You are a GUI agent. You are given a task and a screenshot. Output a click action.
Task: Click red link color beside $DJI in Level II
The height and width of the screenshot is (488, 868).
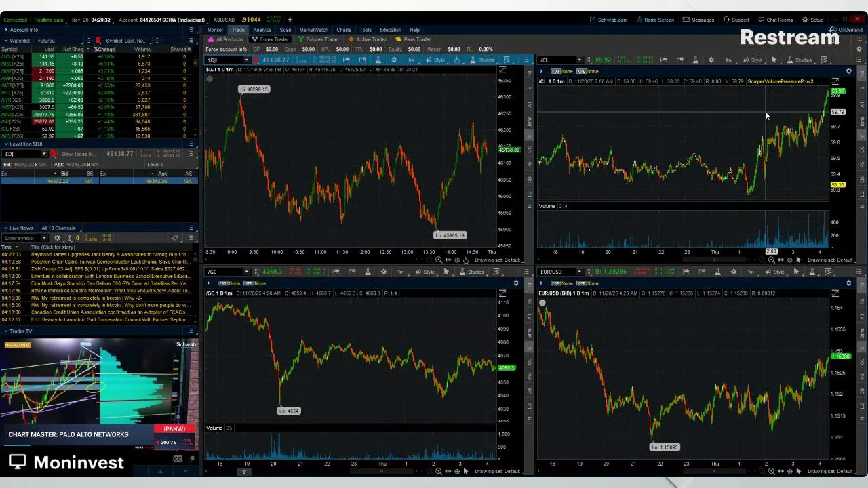point(53,154)
